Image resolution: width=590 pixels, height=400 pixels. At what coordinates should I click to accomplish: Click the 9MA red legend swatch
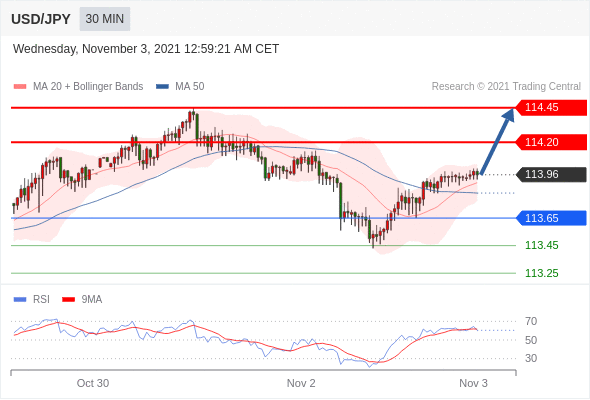pos(68,300)
